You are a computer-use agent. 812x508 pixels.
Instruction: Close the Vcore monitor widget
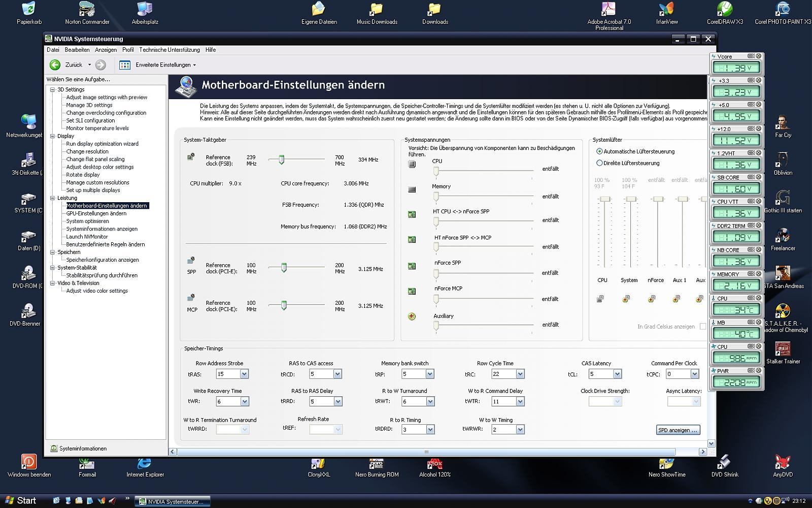click(x=759, y=56)
